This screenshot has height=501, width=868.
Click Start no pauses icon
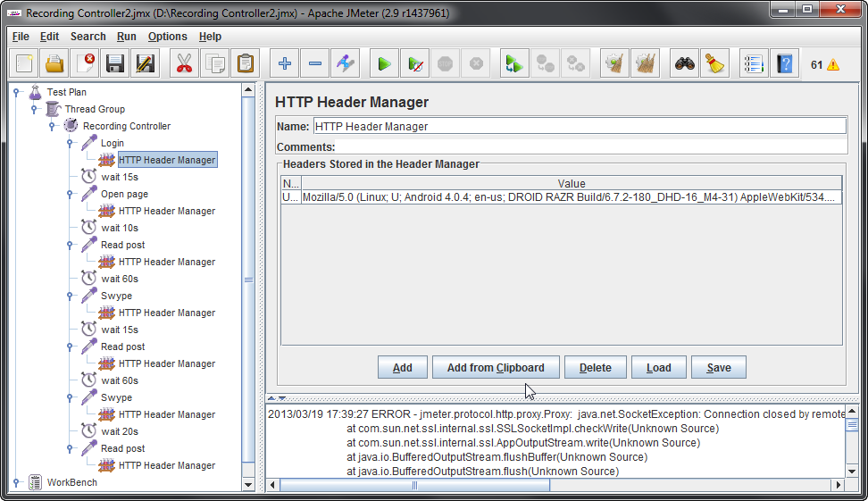tap(415, 63)
